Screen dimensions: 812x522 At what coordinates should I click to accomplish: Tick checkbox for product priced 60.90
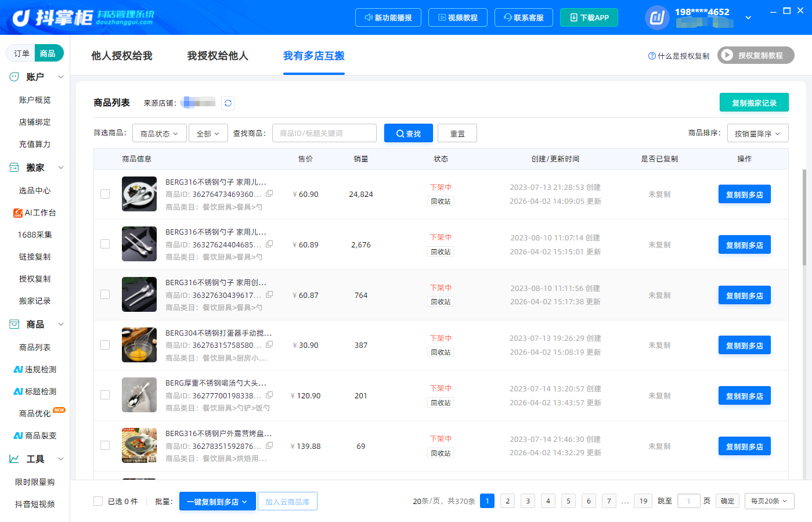coord(105,194)
